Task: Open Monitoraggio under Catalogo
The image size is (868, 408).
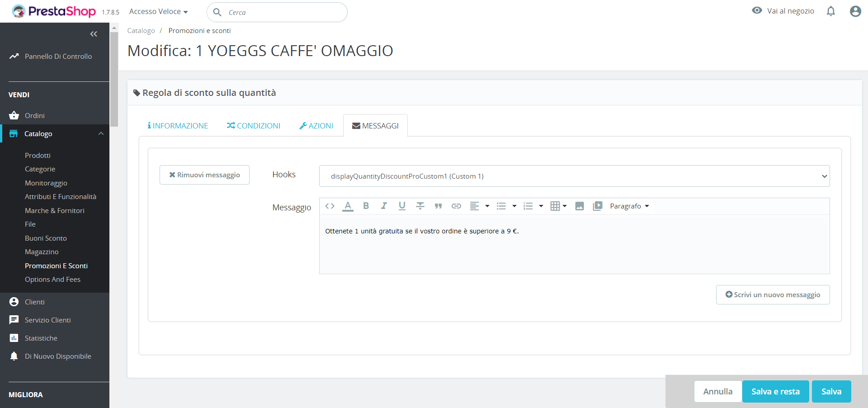Action: (46, 183)
